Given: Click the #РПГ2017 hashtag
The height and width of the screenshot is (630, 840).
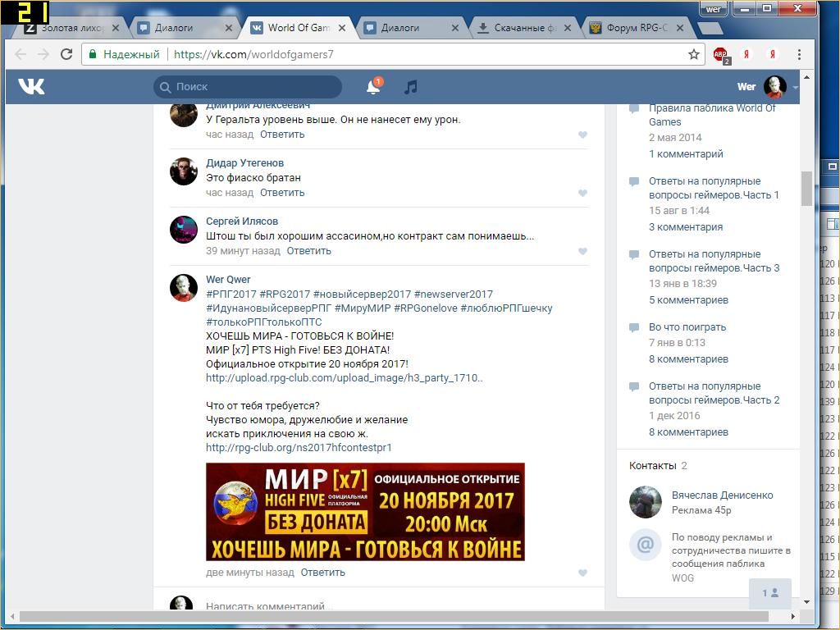Looking at the screenshot, I should (x=231, y=294).
